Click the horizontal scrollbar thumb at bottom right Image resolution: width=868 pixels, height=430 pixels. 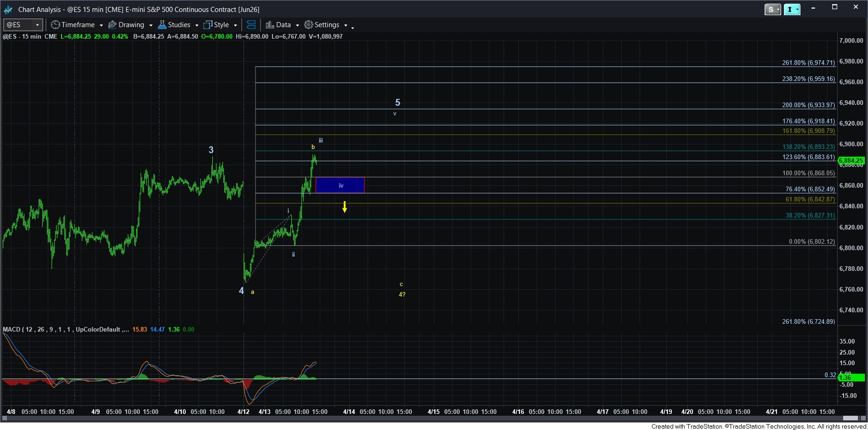pos(851,418)
